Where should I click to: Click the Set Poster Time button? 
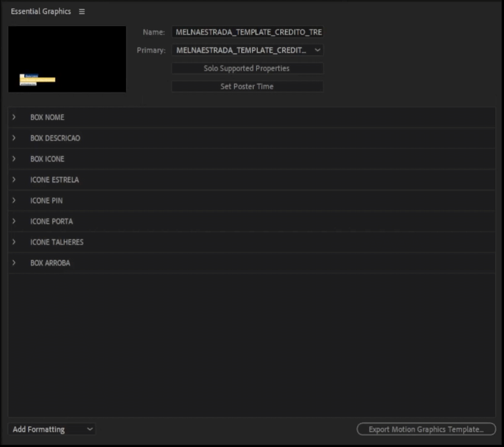coord(247,86)
